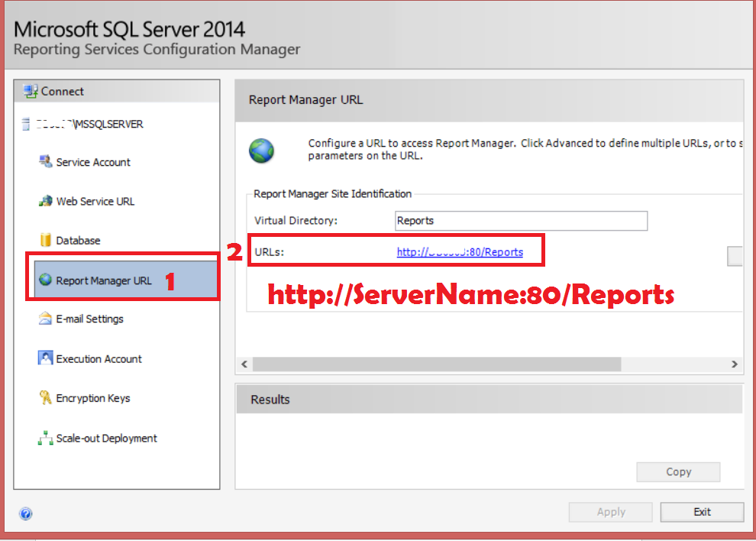Click the server instance icon beside MSSQLSERVER
Image resolution: width=756 pixels, height=541 pixels.
pos(26,124)
